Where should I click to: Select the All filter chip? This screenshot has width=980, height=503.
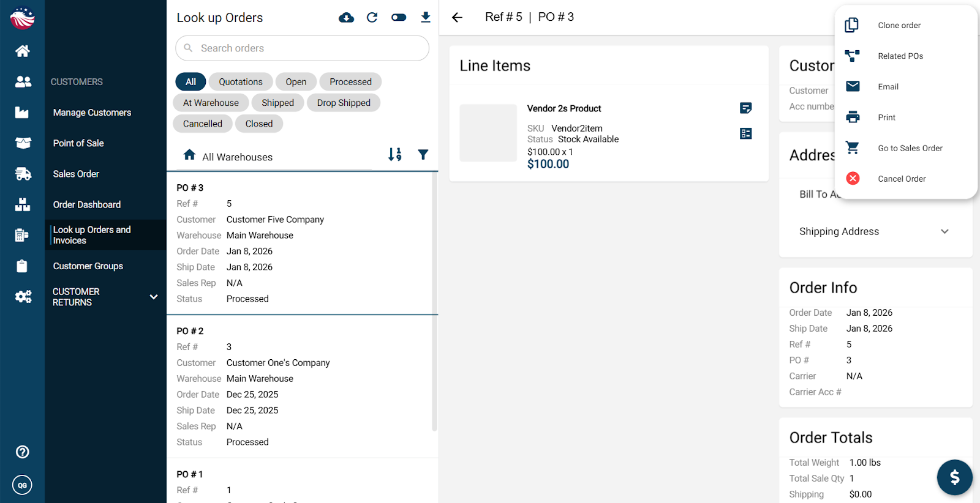(190, 81)
